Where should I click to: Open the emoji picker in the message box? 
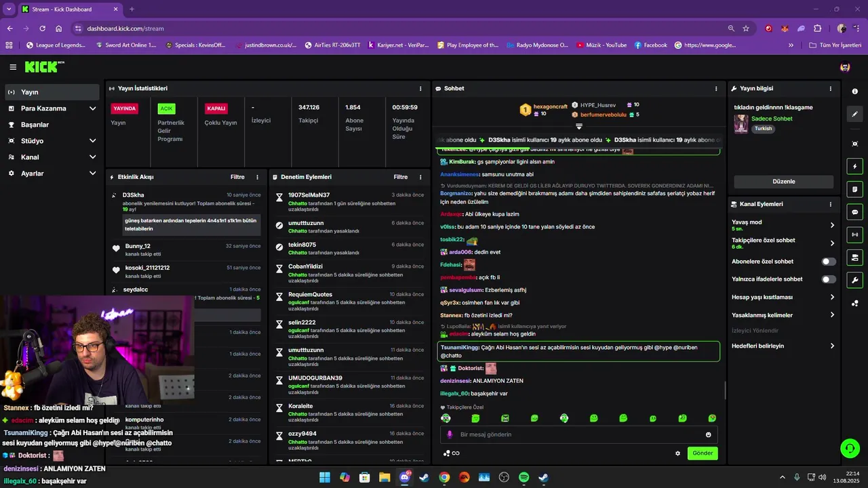coord(709,434)
